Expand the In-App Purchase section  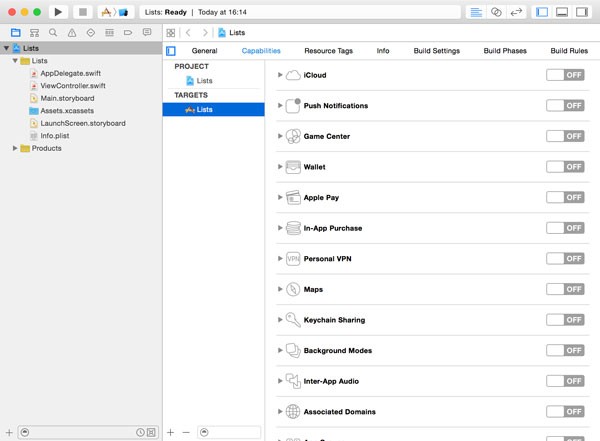280,228
